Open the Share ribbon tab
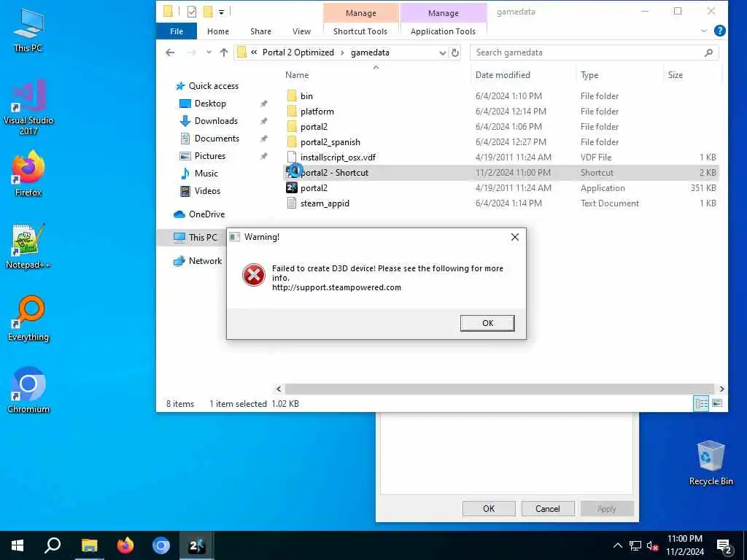The height and width of the screenshot is (560, 747). 260,31
